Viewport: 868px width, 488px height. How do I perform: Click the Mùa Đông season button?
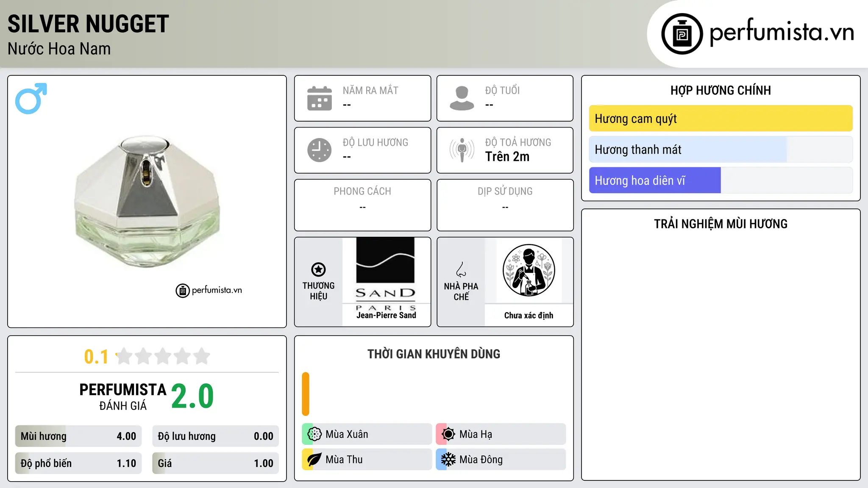click(x=501, y=460)
